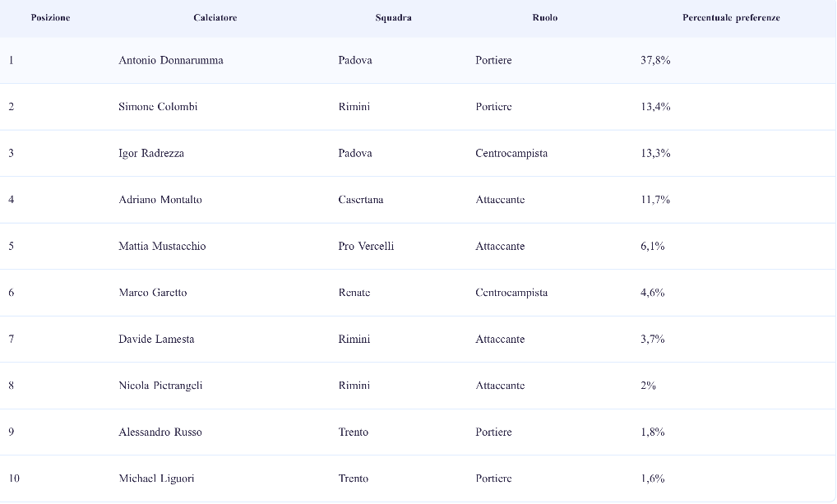This screenshot has width=837, height=504.
Task: Select the Michael Liguori cell
Action: [156, 479]
